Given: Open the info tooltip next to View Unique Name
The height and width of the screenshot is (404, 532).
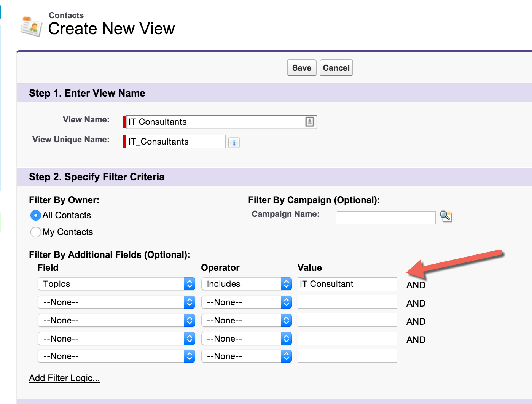Looking at the screenshot, I should (x=234, y=143).
